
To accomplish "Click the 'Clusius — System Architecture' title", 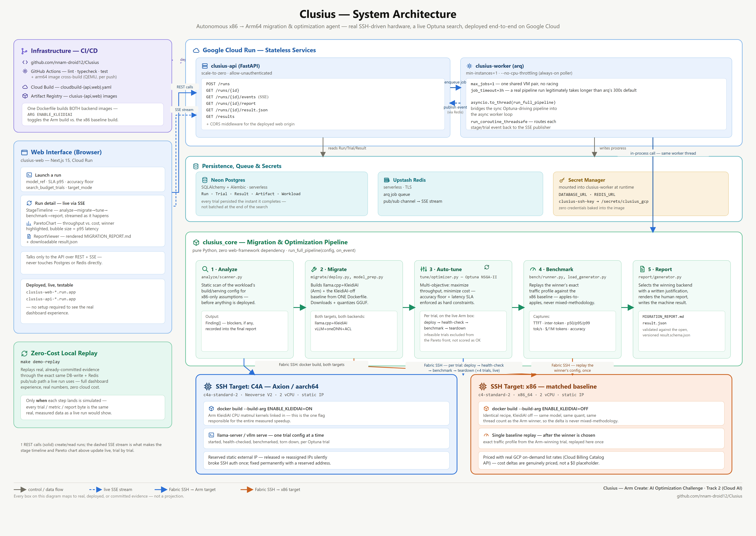I will point(378,14).
